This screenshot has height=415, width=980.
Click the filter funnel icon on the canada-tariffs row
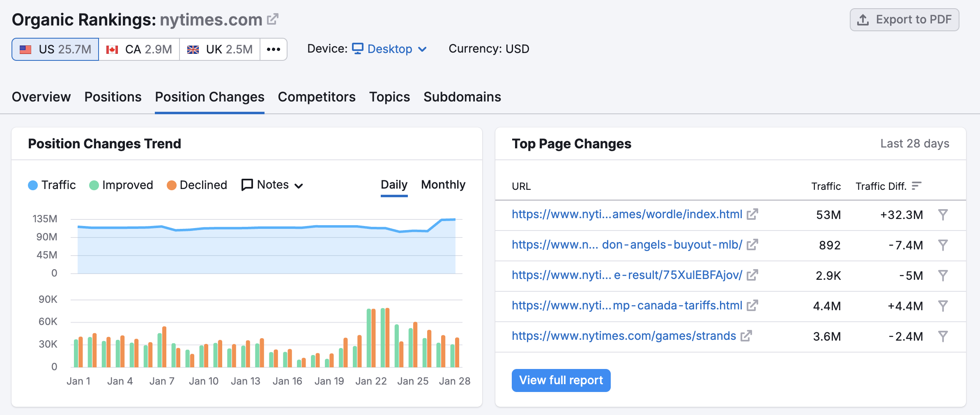pos(943,306)
